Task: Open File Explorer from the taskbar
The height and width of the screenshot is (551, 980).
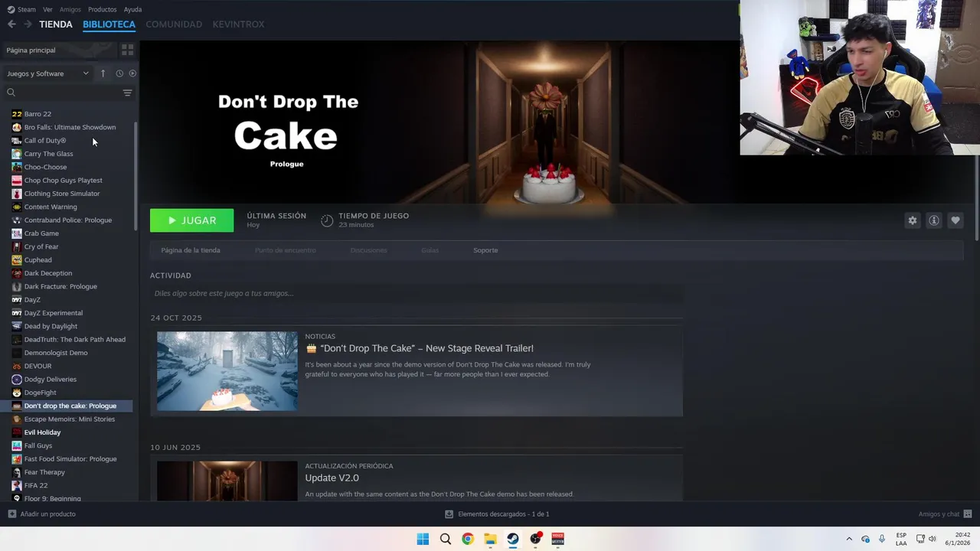Action: tap(490, 539)
